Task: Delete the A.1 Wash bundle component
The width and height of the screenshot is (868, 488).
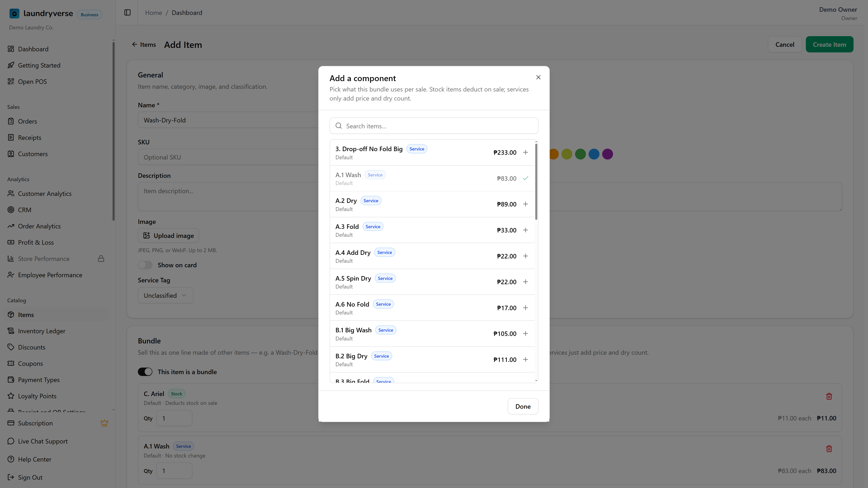Action: tap(829, 449)
